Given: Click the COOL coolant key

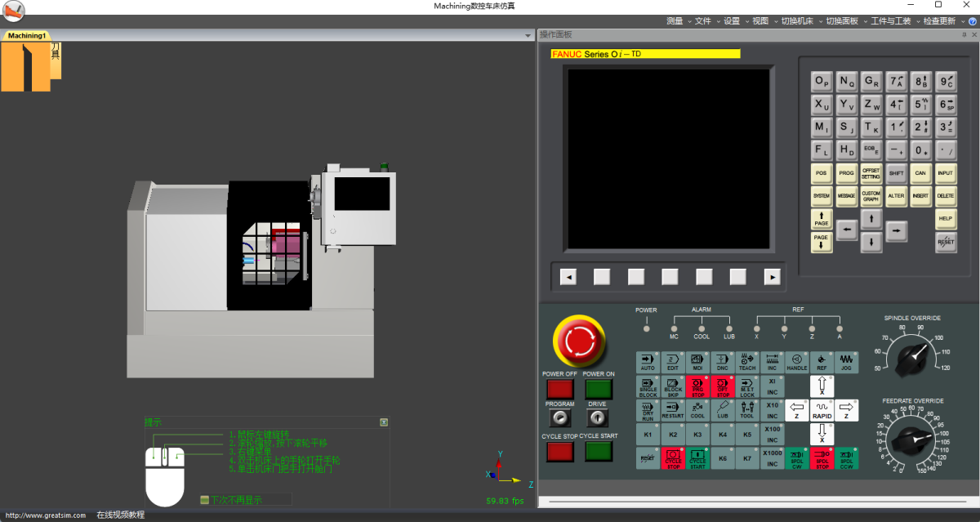Looking at the screenshot, I should [x=697, y=410].
